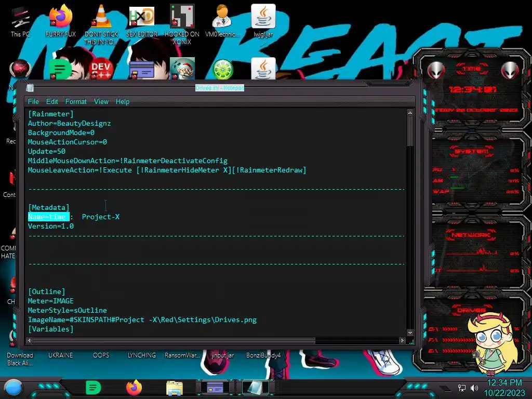Image resolution: width=532 pixels, height=399 pixels.
Task: Open the volume speaker tray icon
Action: click(x=474, y=388)
